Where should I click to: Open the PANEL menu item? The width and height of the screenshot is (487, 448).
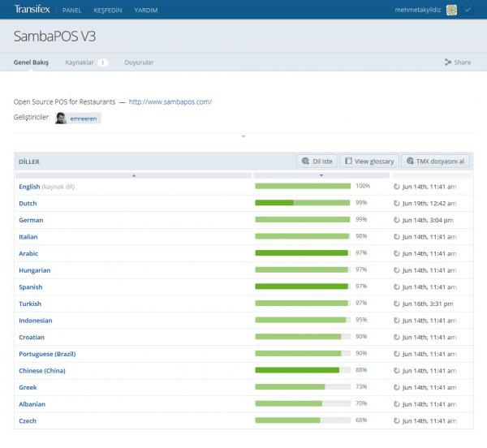coord(71,11)
